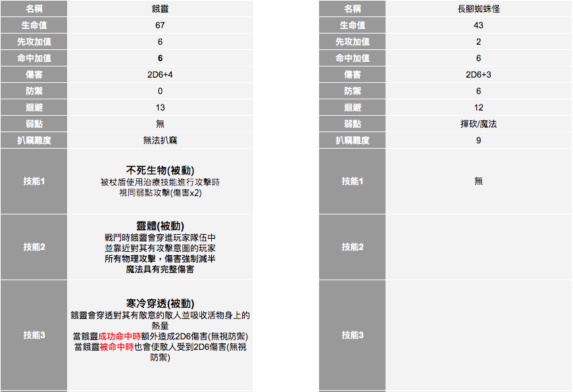Select the 迴避 value 12

click(x=478, y=107)
